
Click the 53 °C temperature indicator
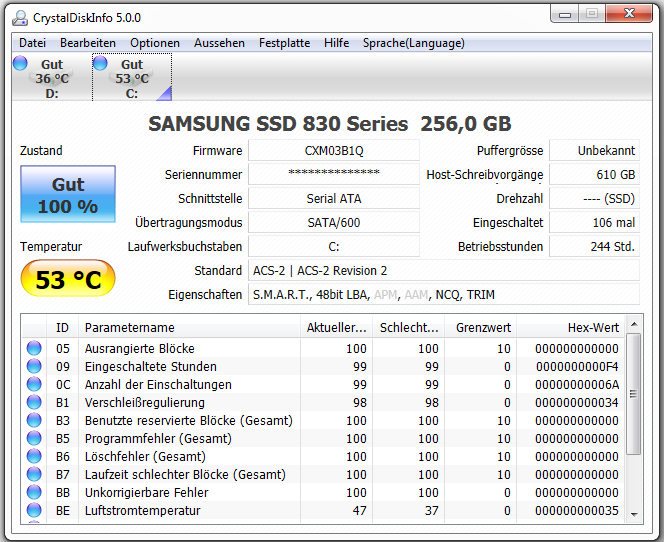tap(68, 278)
